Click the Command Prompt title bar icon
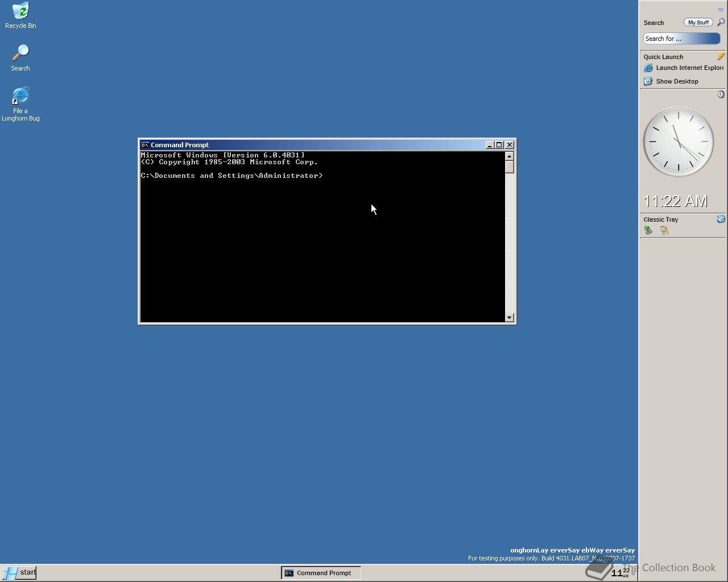This screenshot has width=728, height=582. click(x=145, y=145)
